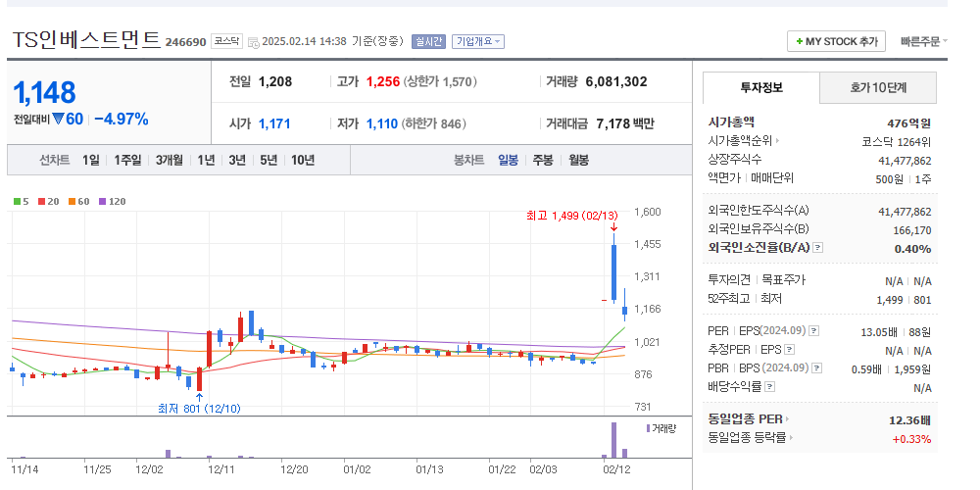Click the 외국인보유주식수(B) value 166,170
The image size is (980, 490).
(x=912, y=230)
